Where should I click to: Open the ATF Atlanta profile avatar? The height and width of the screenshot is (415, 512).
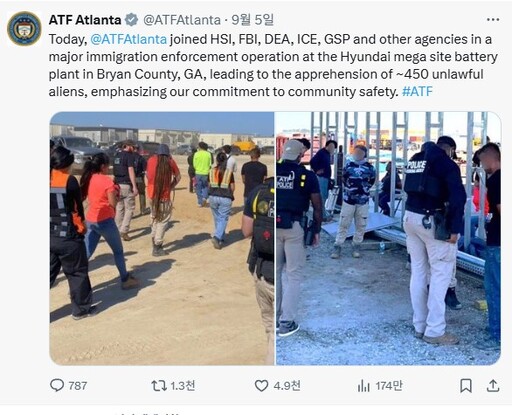tap(24, 29)
